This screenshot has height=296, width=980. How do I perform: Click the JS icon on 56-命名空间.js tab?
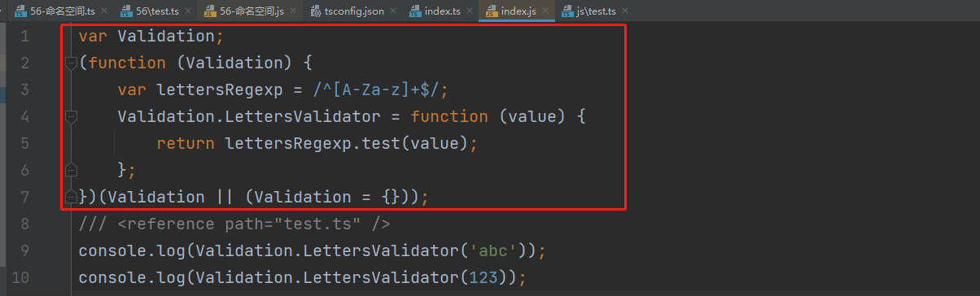(208, 11)
